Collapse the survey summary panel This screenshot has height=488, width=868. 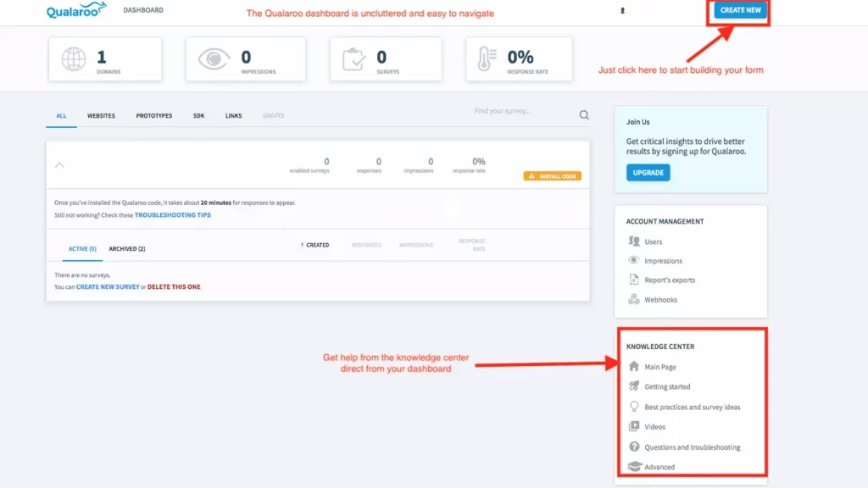click(59, 166)
